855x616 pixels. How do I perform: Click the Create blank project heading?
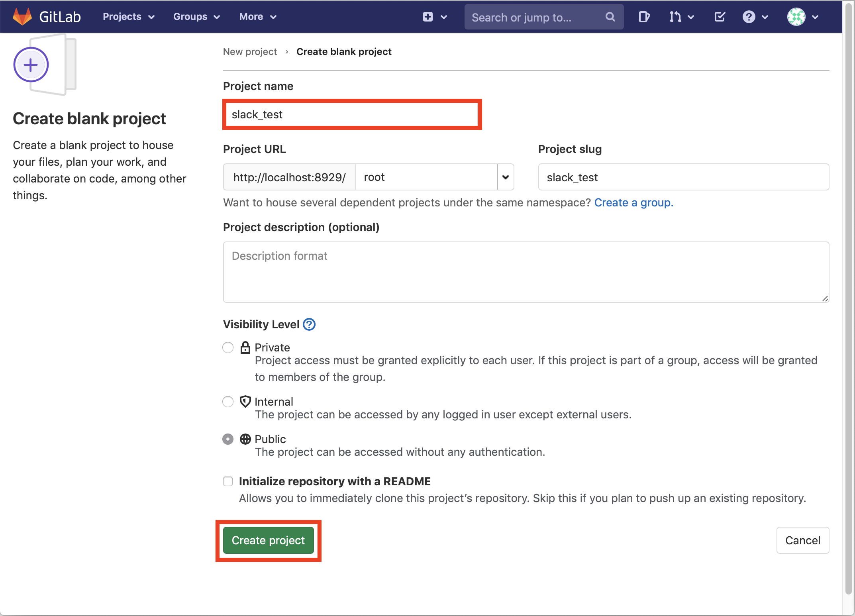[x=89, y=119]
